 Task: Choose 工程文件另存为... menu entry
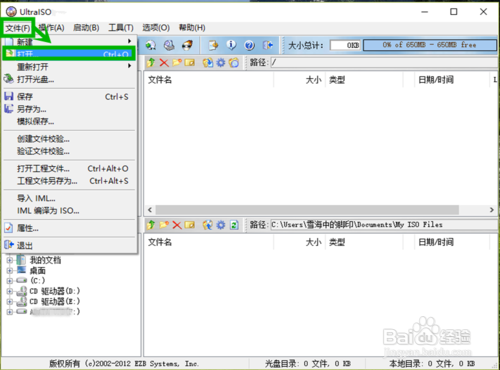point(70,181)
